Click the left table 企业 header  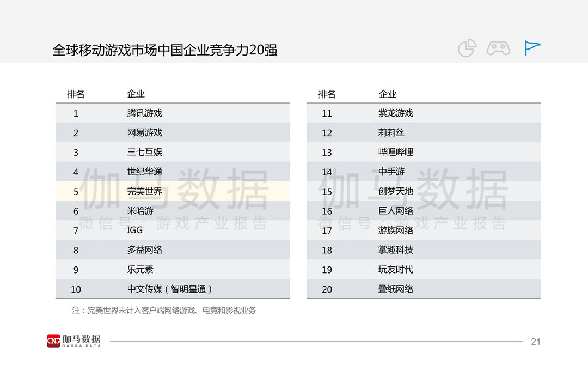click(x=136, y=94)
